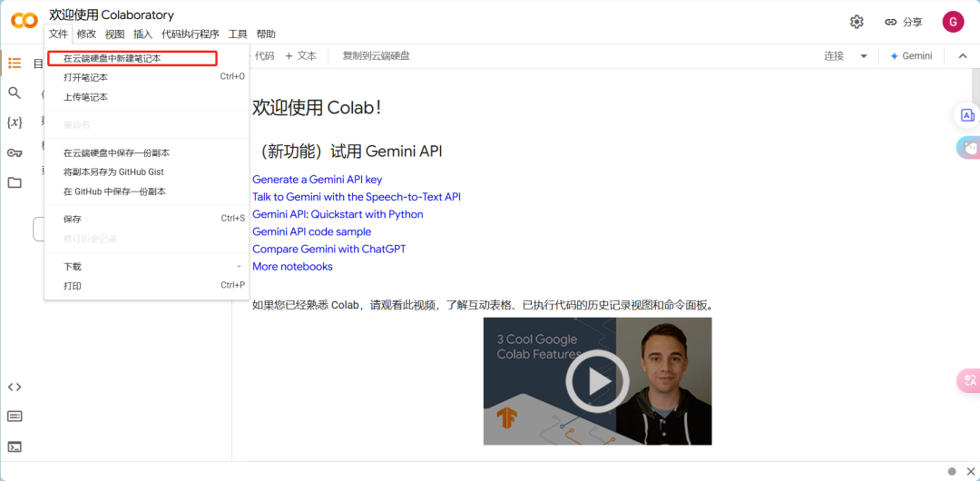This screenshot has width=980, height=481.
Task: Open the table of contents sidebar icon
Action: pyautogui.click(x=15, y=64)
